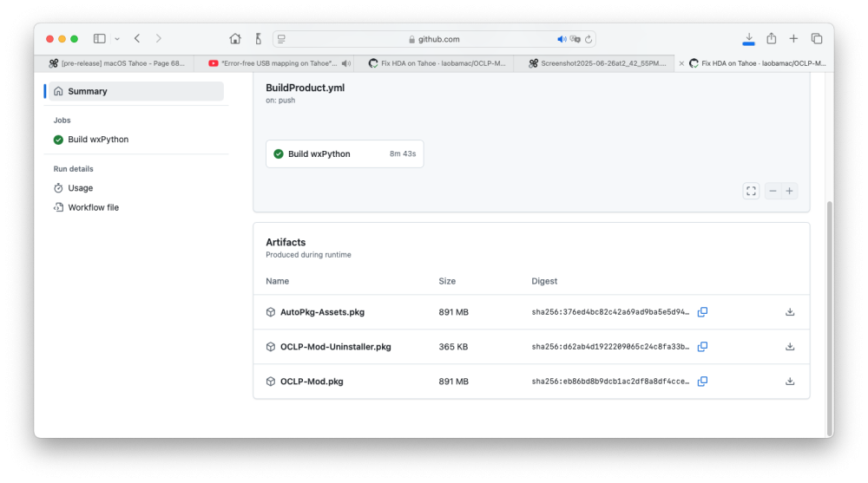Image resolution: width=868 pixels, height=483 pixels.
Task: Open the Summary sidebar item
Action: (x=136, y=91)
